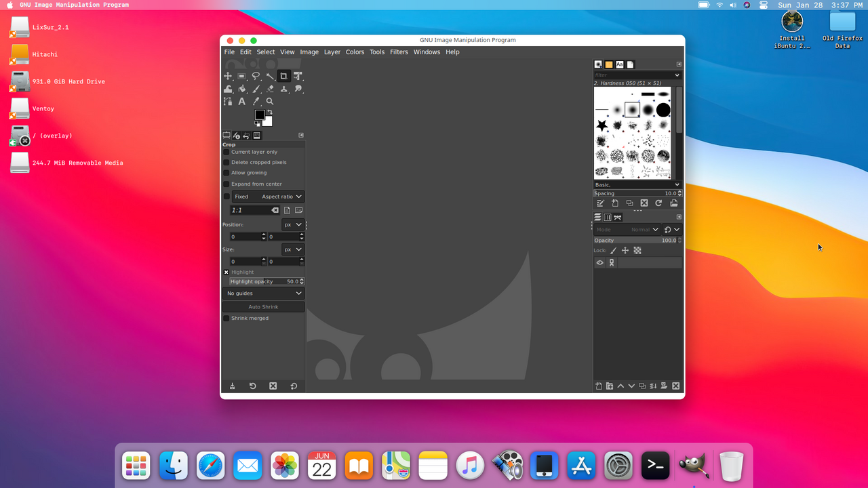Open the File menu
Image resolution: width=868 pixels, height=488 pixels.
pyautogui.click(x=229, y=52)
